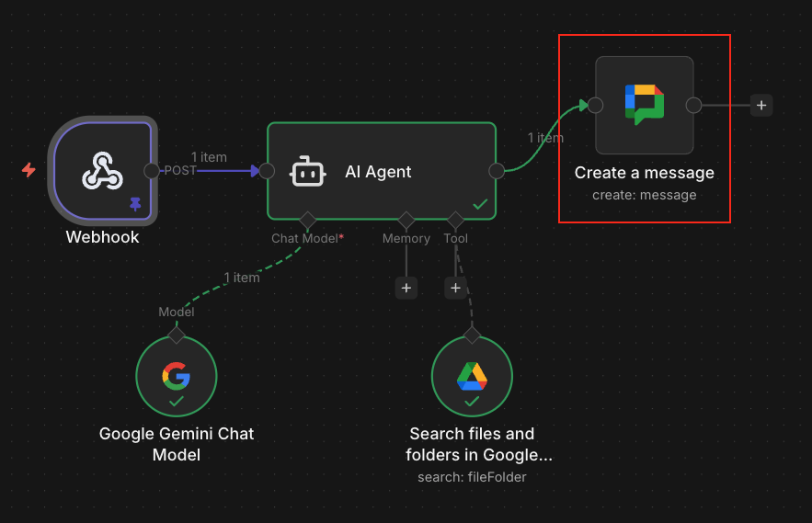The width and height of the screenshot is (812, 523).
Task: Click the Model diamond above Gemini node
Action: 177,335
